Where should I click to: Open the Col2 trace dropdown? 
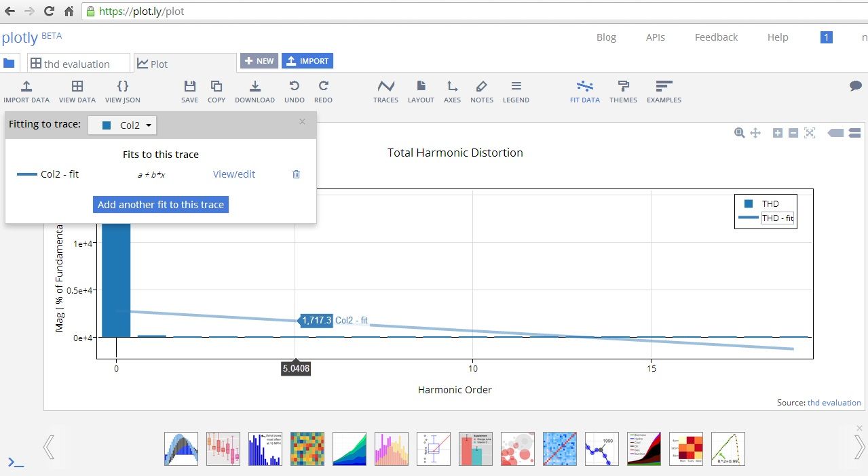click(122, 125)
